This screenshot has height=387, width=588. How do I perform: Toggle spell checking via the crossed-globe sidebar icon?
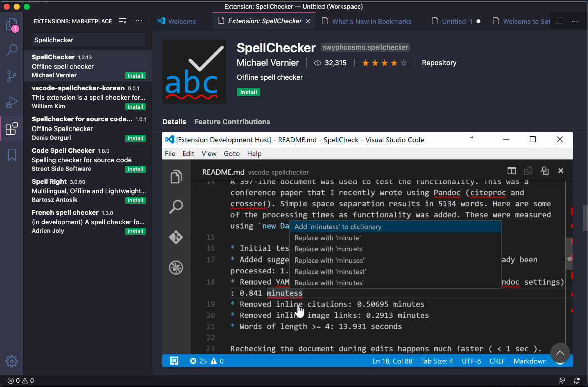[x=176, y=268]
